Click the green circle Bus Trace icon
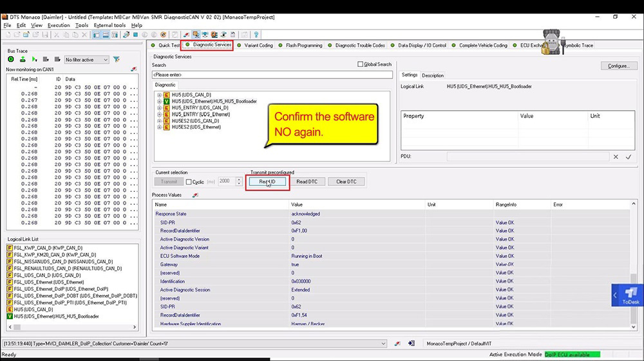Image resolution: width=644 pixels, height=361 pixels. 11,59
